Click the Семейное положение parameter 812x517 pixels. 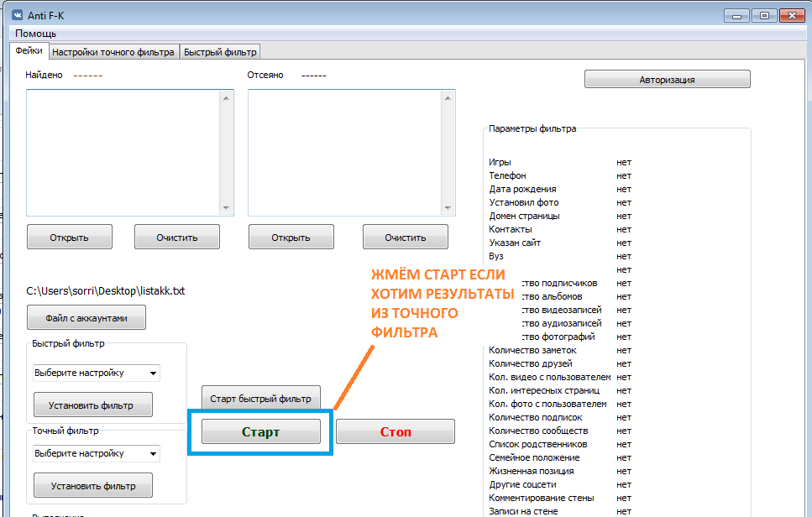pyautogui.click(x=534, y=458)
